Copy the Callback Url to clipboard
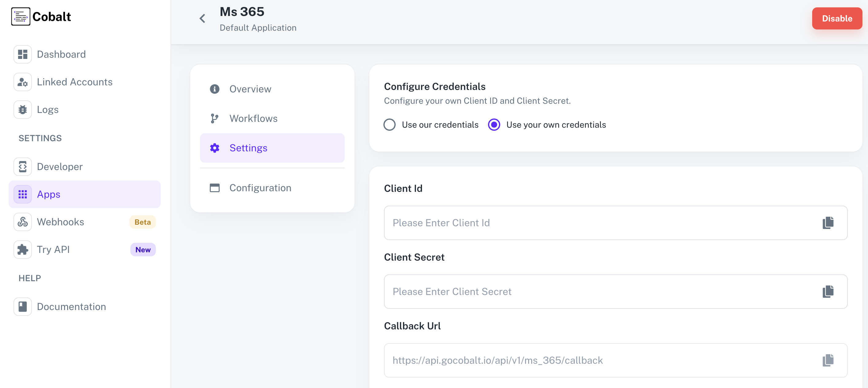 point(828,360)
